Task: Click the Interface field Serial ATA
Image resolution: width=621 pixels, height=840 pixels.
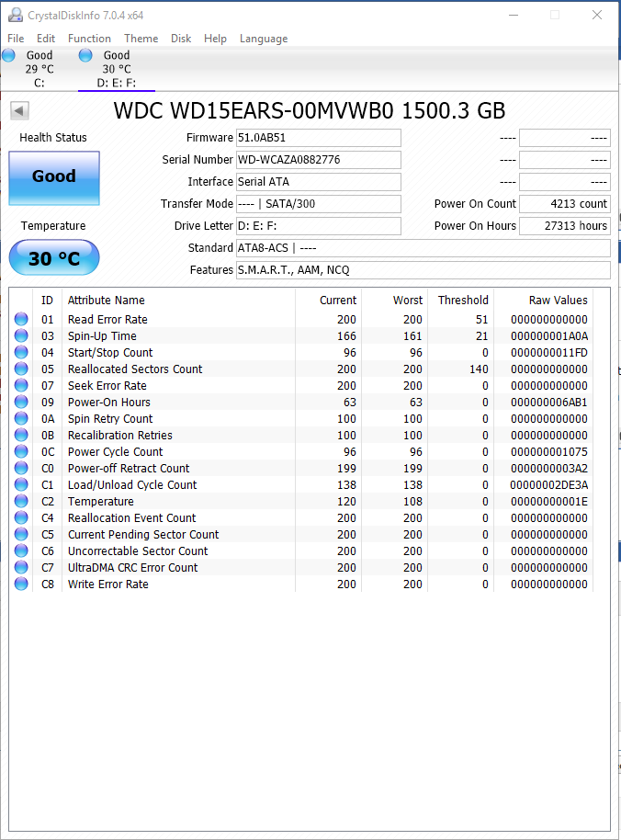Action: tap(319, 182)
